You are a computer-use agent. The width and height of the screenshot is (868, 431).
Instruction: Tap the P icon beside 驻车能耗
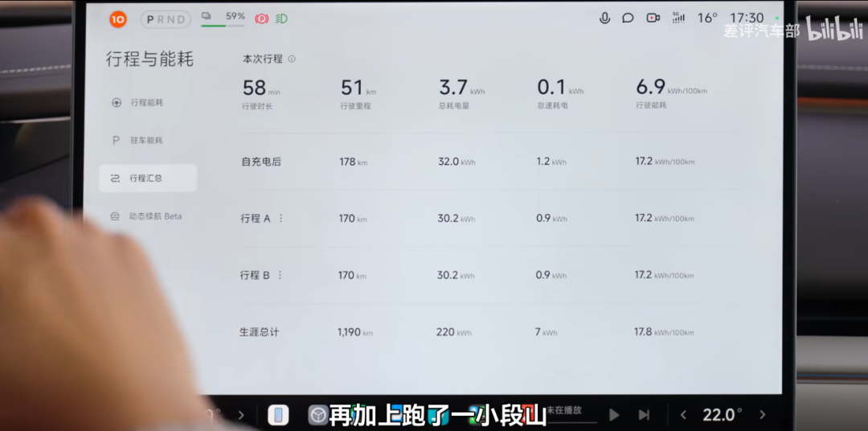click(116, 140)
